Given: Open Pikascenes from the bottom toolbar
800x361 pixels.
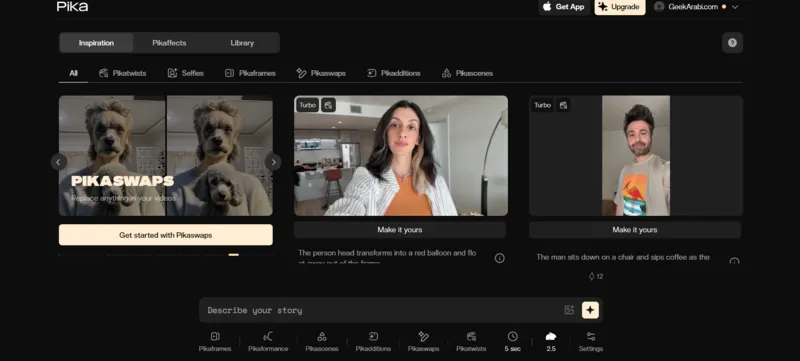Looking at the screenshot, I should click(321, 342).
